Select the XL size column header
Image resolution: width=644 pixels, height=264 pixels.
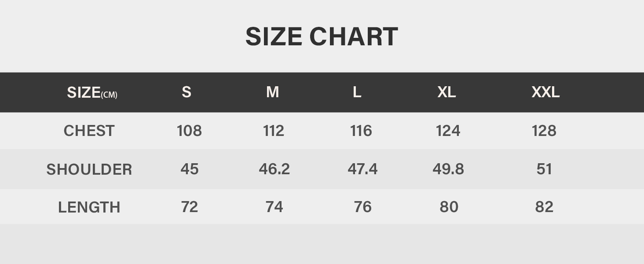(446, 92)
